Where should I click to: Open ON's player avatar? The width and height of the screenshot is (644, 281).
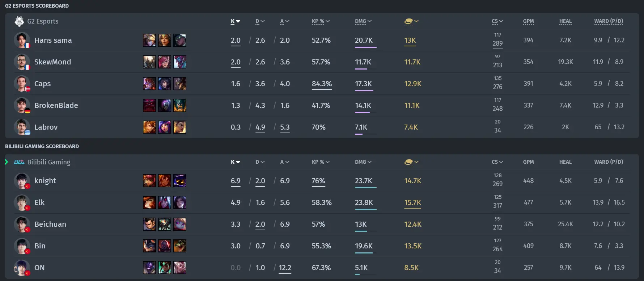point(22,268)
